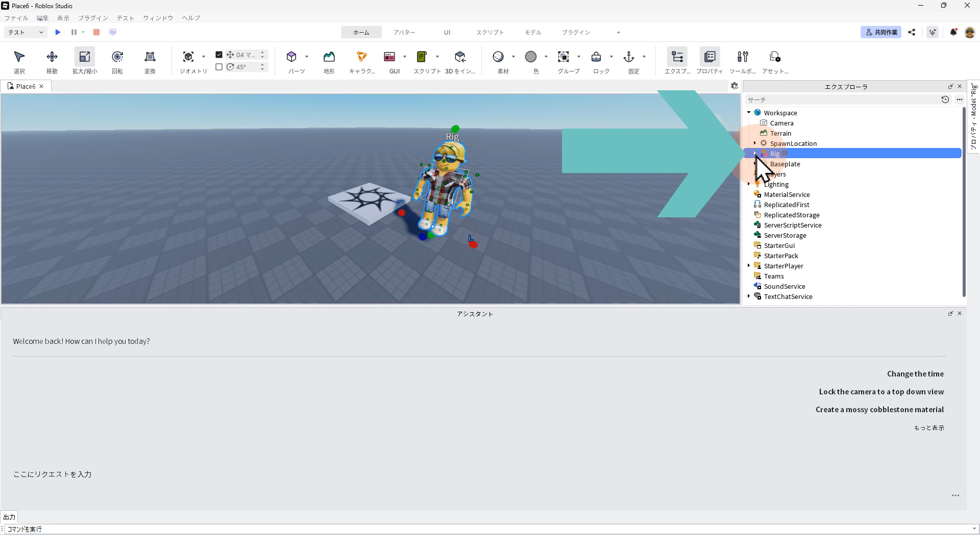
Task: Open the Terrain (地形) editor
Action: (329, 57)
